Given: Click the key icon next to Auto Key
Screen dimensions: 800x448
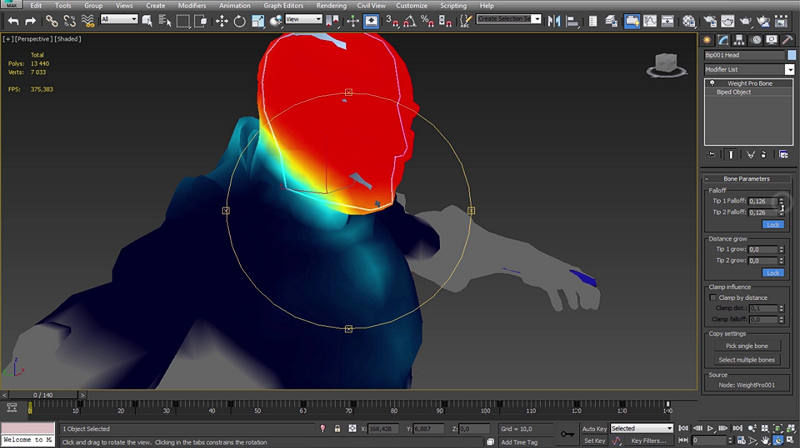Looking at the screenshot, I should (x=567, y=434).
